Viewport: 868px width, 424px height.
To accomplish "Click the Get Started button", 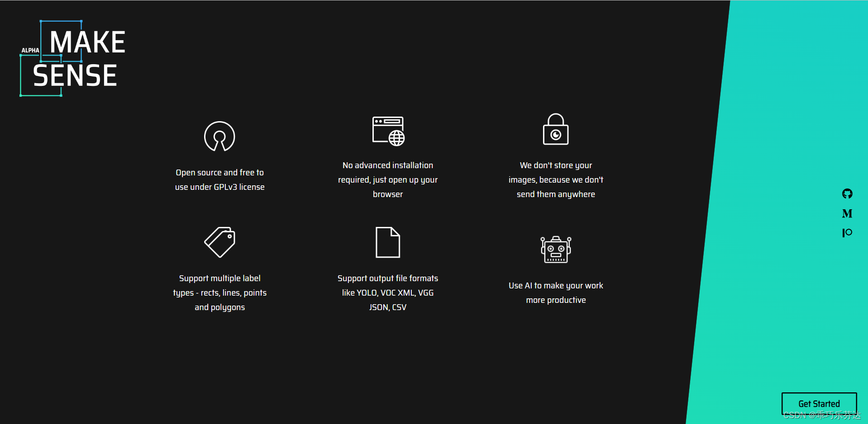I will tap(819, 404).
